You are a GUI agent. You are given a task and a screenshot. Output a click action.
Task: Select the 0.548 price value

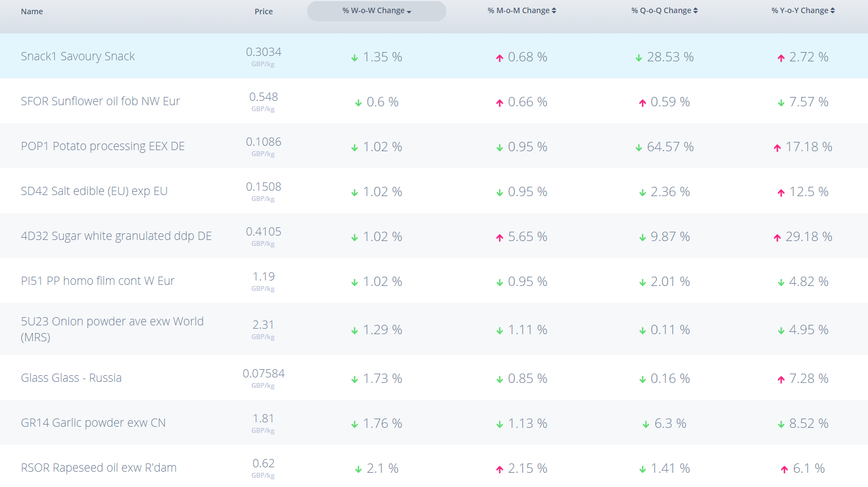coord(263,97)
